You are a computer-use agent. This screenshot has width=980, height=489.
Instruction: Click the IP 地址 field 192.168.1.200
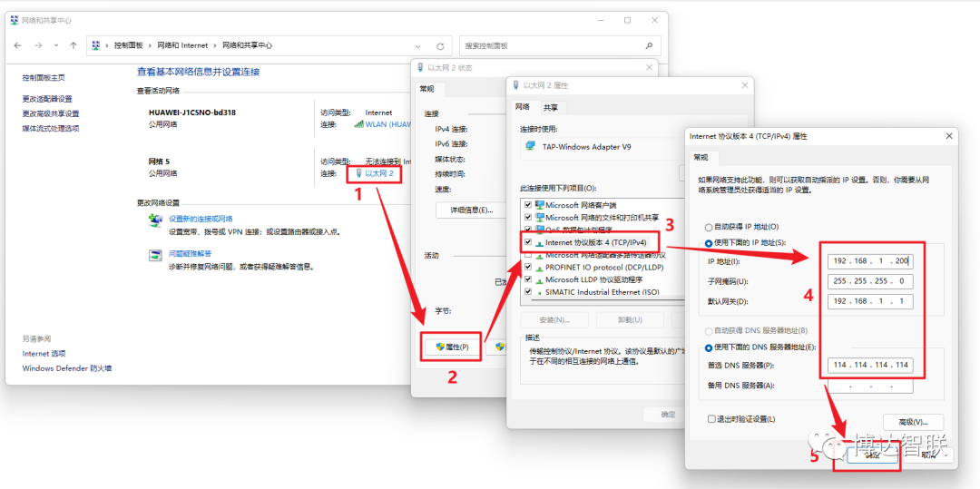[x=870, y=261]
